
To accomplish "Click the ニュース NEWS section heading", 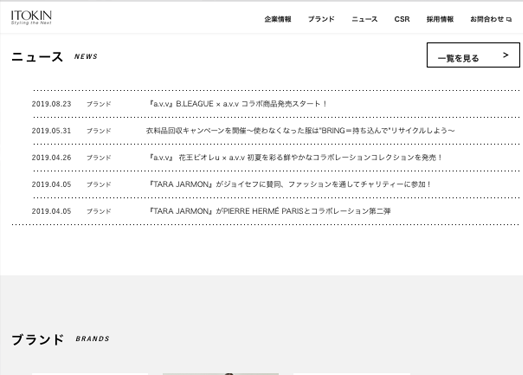I will click(54, 57).
